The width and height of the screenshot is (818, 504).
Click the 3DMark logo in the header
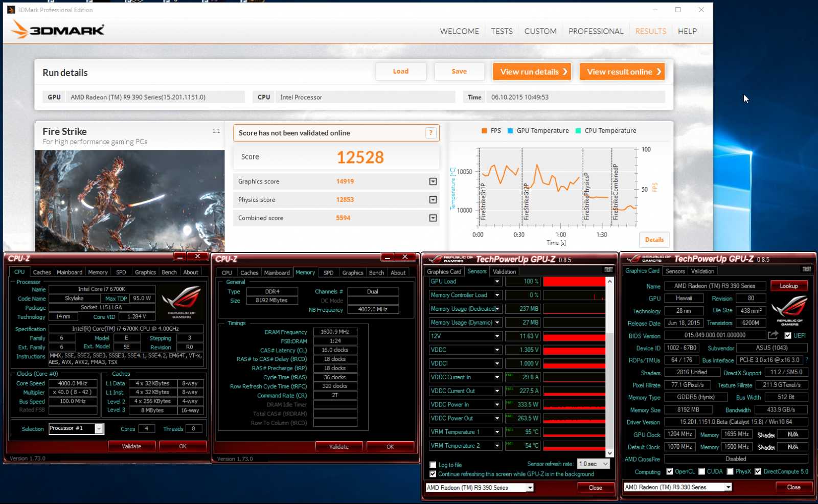[57, 30]
